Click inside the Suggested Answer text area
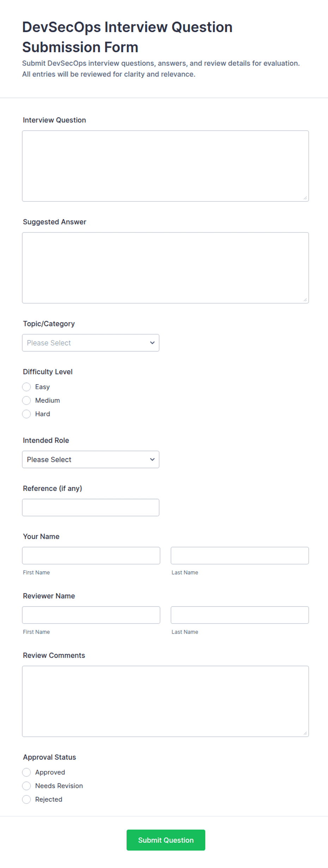This screenshot has height=868, width=328. (165, 268)
